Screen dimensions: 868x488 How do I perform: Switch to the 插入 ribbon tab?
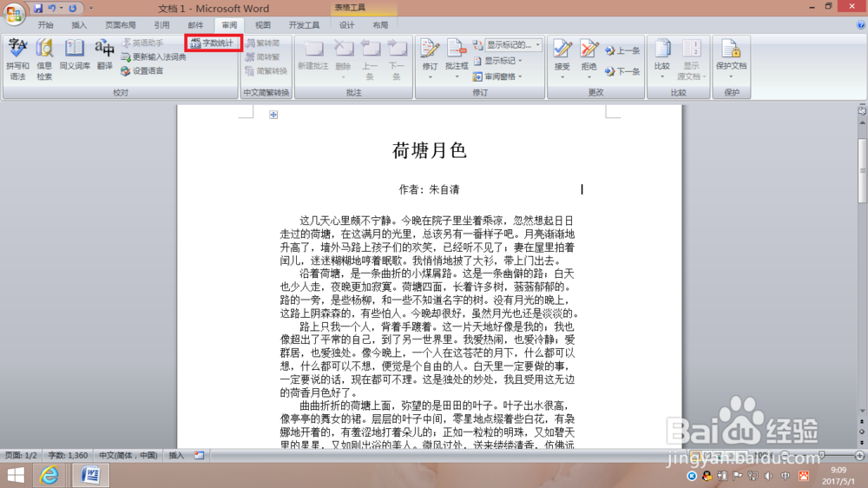[79, 25]
